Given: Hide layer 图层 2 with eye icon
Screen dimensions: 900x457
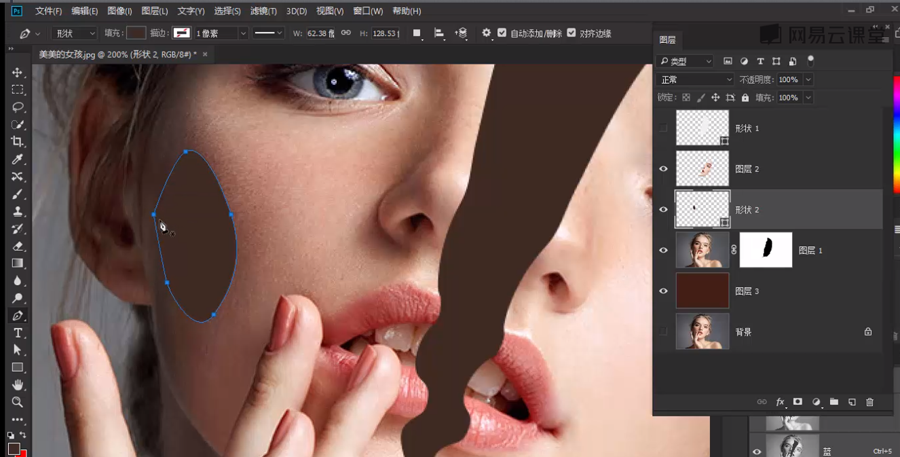Looking at the screenshot, I should click(663, 169).
